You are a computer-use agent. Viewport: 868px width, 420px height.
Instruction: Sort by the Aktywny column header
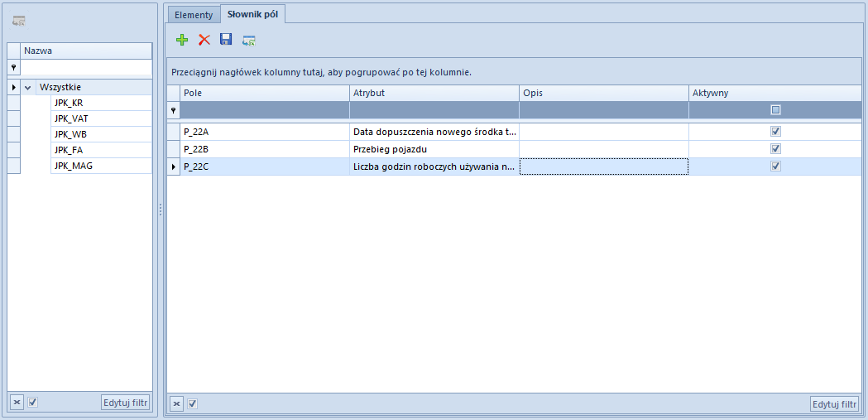point(775,93)
